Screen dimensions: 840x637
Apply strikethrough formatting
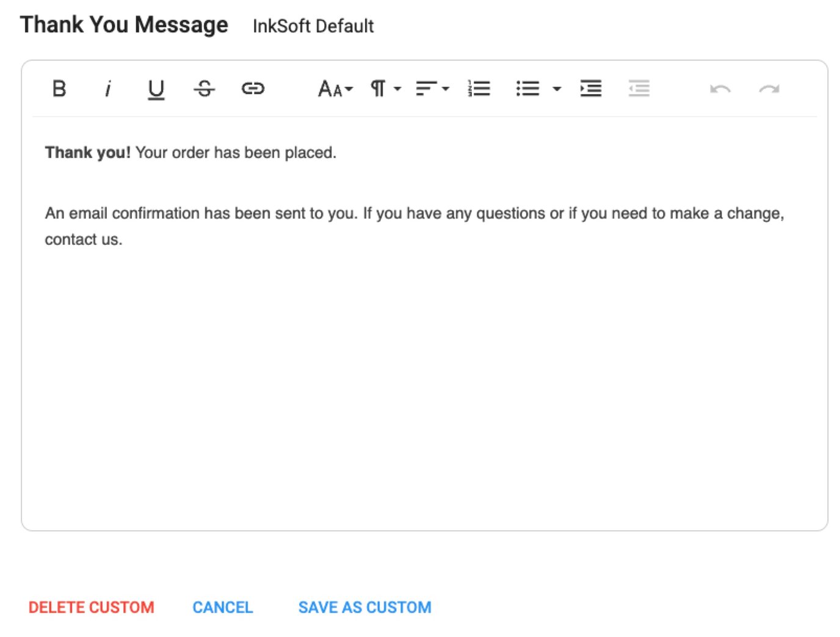204,89
